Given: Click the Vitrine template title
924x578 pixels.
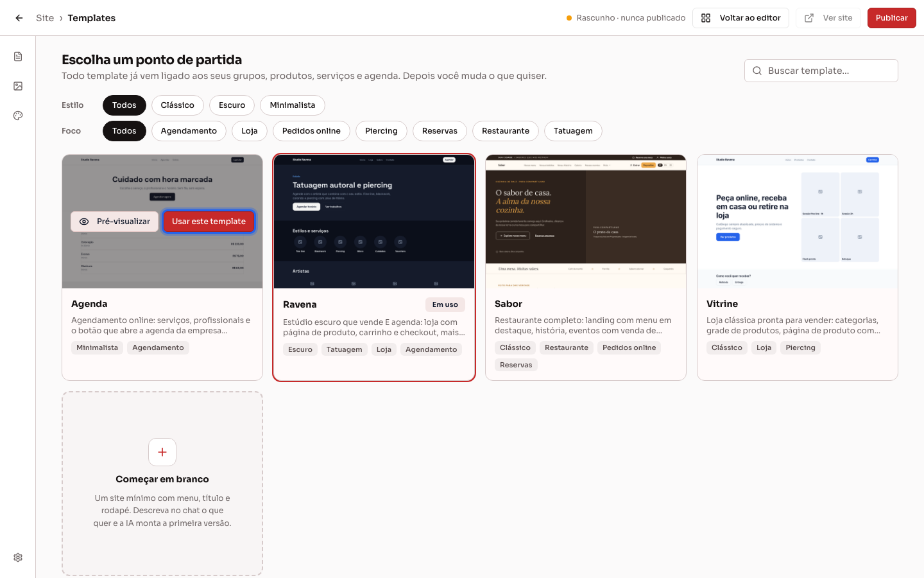Looking at the screenshot, I should (x=722, y=304).
